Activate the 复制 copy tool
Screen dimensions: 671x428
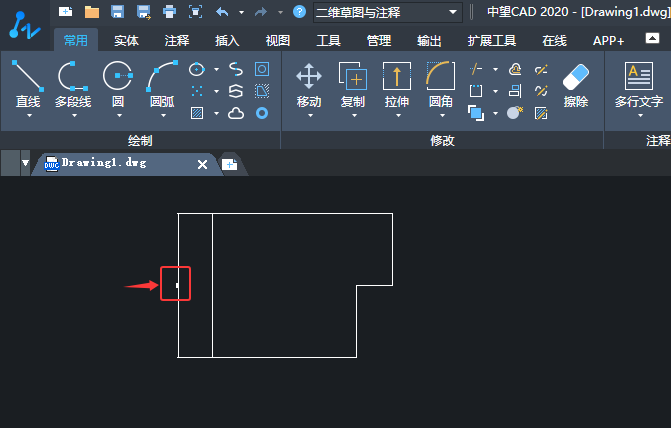(x=353, y=84)
